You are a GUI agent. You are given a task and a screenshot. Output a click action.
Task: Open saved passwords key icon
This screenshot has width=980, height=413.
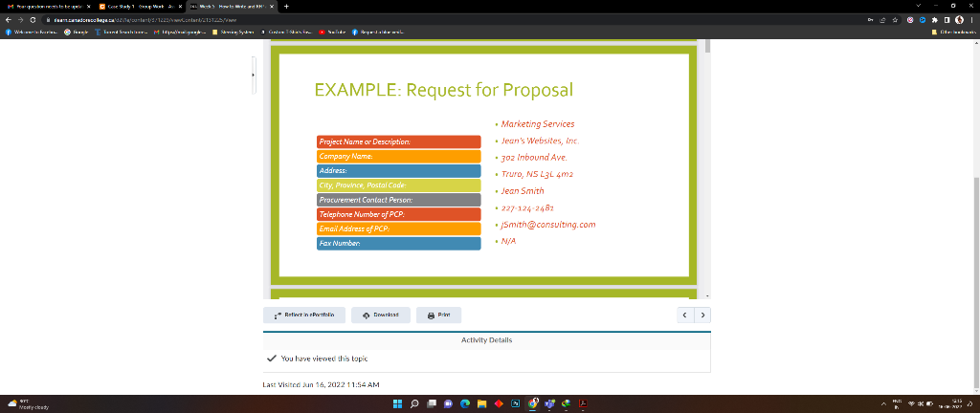tap(871, 19)
